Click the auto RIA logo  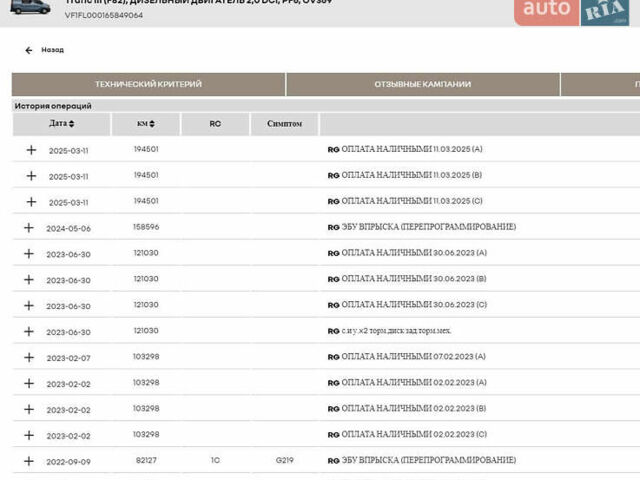point(571,12)
